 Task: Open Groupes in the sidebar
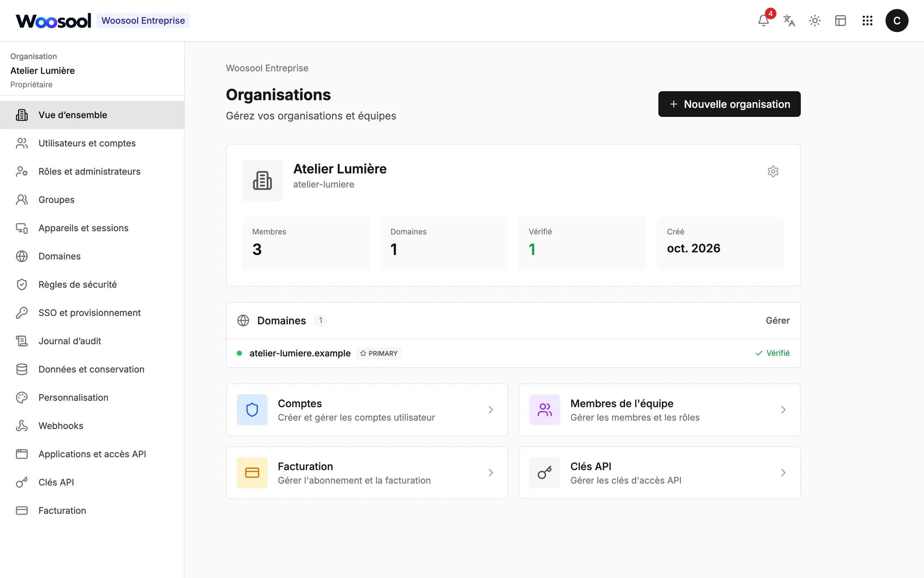[92, 200]
